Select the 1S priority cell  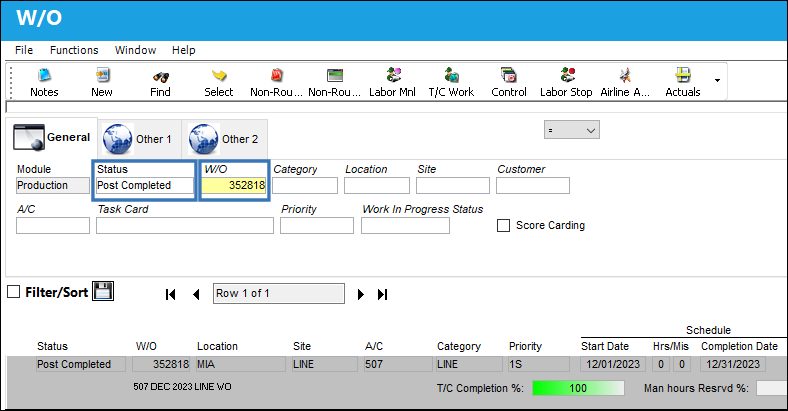[539, 364]
